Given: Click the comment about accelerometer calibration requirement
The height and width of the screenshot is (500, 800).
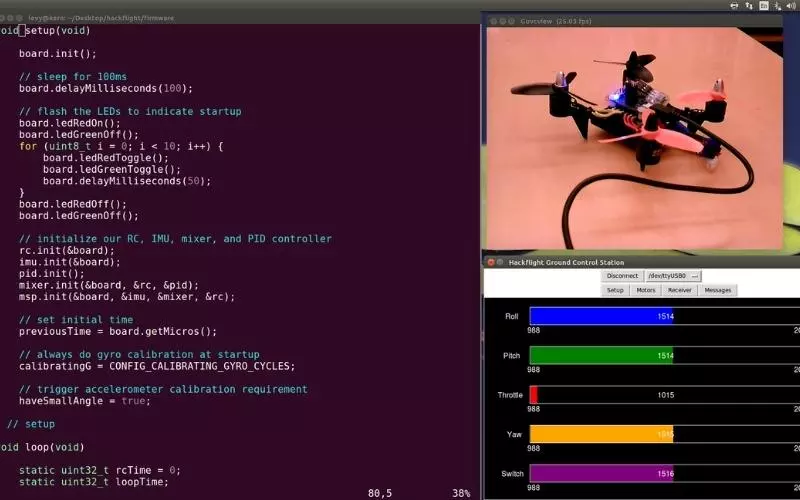Looking at the screenshot, I should tap(163, 389).
